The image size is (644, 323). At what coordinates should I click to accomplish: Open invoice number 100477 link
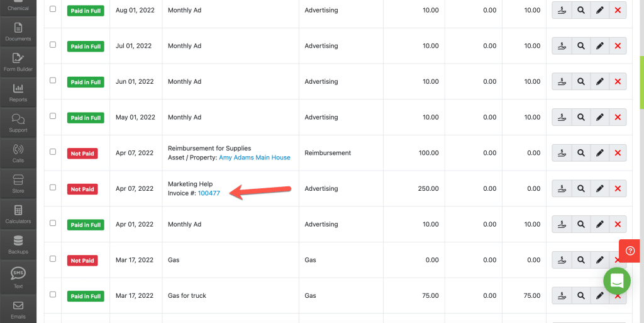click(209, 193)
